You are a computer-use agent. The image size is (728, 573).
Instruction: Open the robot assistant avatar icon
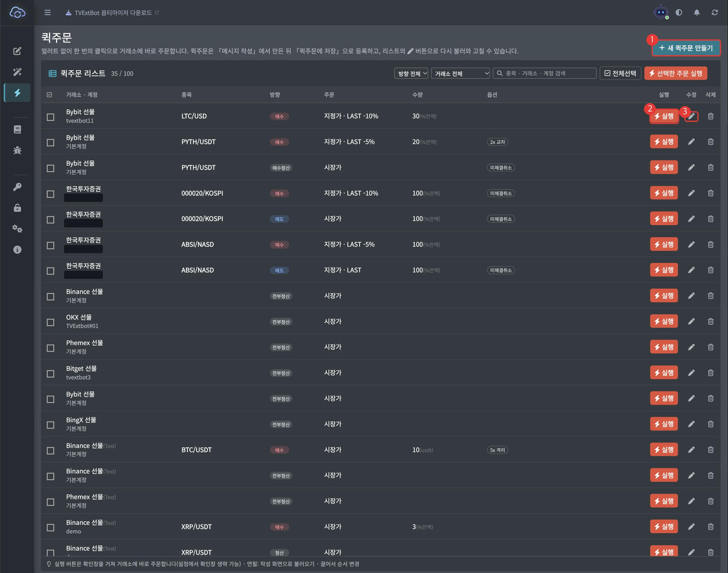(x=661, y=12)
